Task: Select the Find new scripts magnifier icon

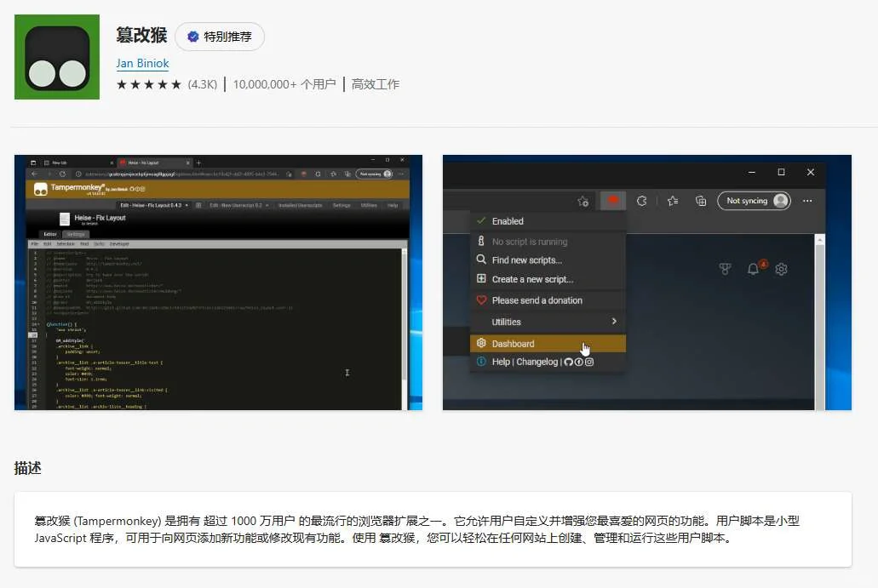Action: click(481, 259)
